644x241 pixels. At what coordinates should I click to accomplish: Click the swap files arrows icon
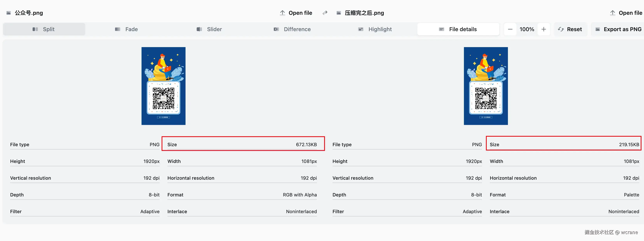[x=325, y=13]
